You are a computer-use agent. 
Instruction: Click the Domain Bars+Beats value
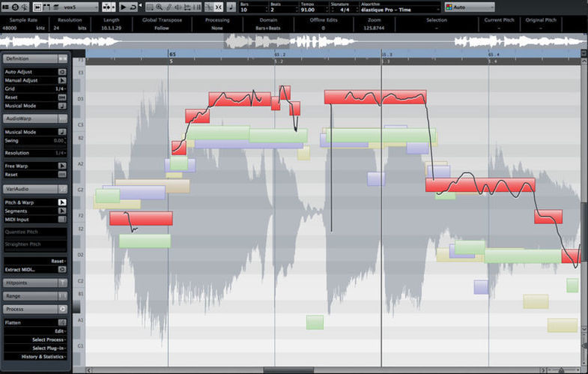tap(268, 28)
